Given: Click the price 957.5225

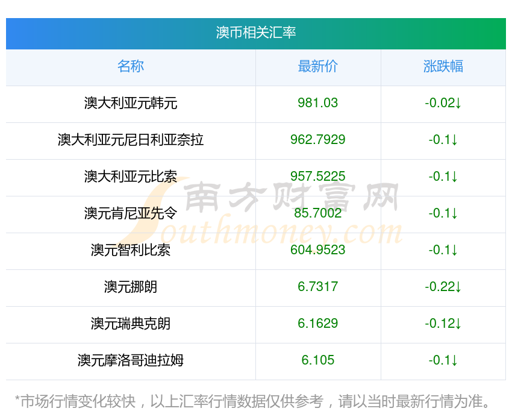Looking at the screenshot, I should (317, 177).
